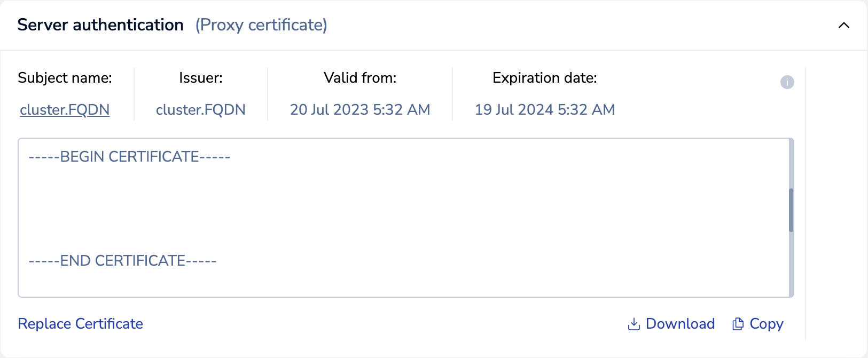This screenshot has height=358, width=868.
Task: Click the Copy clipboard icon
Action: (738, 324)
